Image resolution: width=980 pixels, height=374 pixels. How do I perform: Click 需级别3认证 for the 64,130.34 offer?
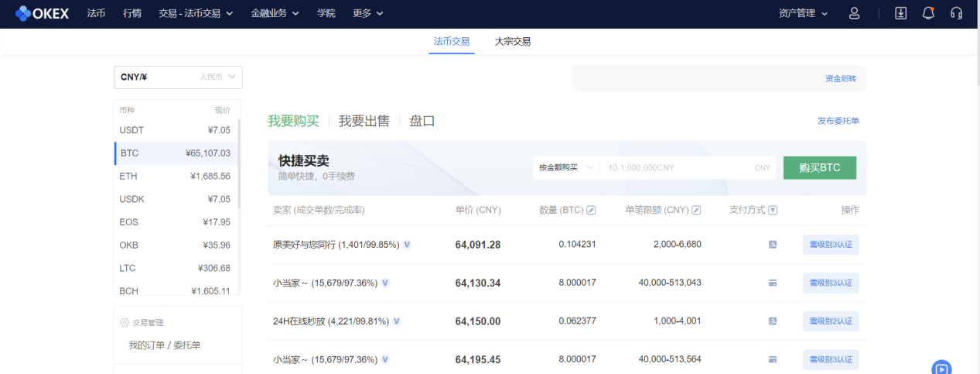(831, 283)
